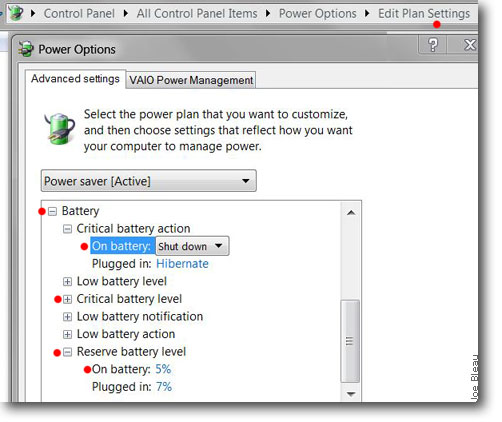The image size is (502, 422).
Task: Select the Low battery action label
Action: pyautogui.click(x=126, y=334)
